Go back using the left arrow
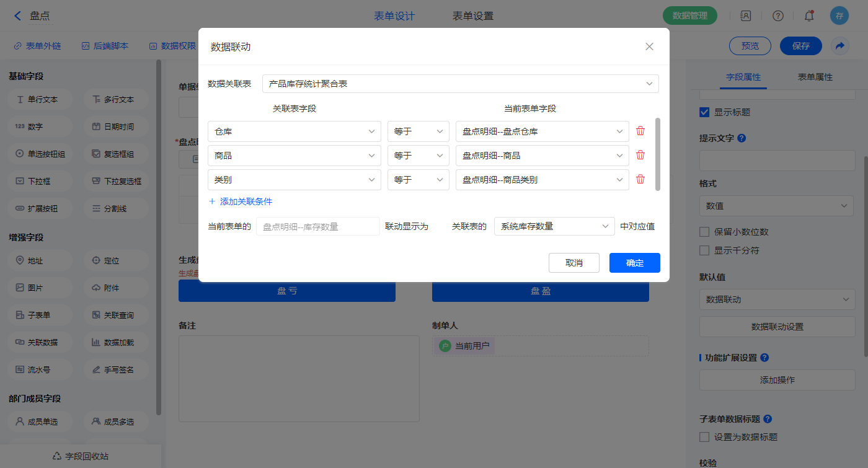Viewport: 868px width, 468px height. tap(17, 16)
